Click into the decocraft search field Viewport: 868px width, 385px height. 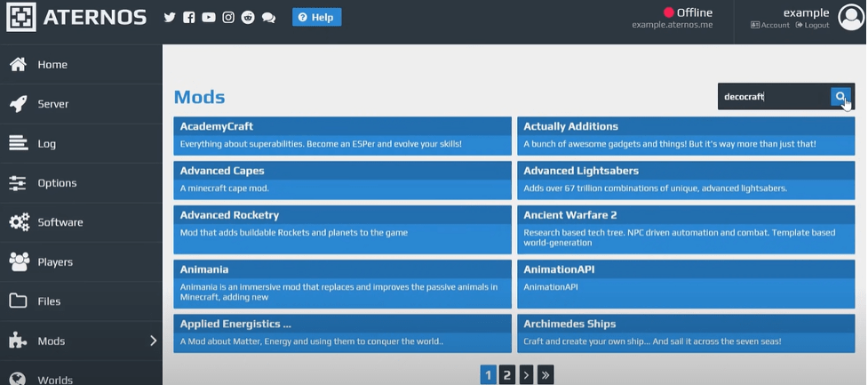[x=775, y=96]
